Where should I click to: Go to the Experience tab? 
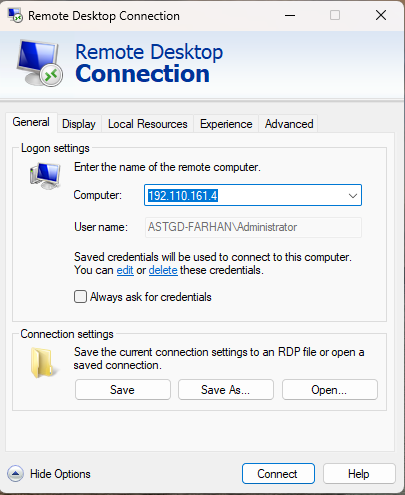pos(226,124)
